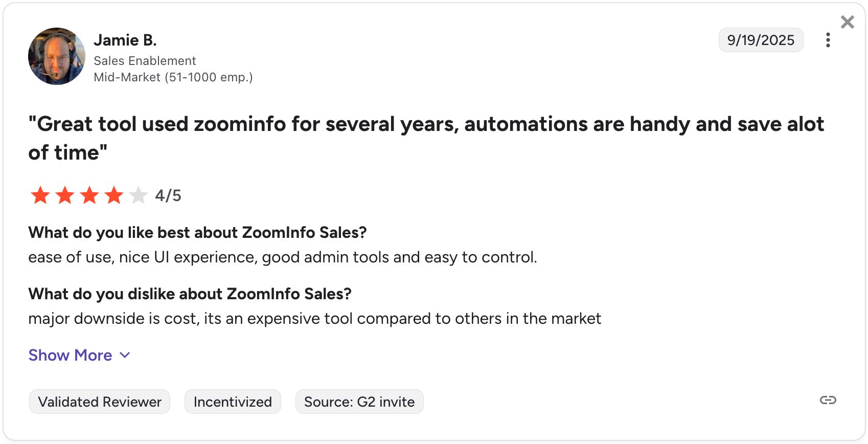Click the Incentivized badge
Screen dimensions: 868x444
[x=233, y=402]
